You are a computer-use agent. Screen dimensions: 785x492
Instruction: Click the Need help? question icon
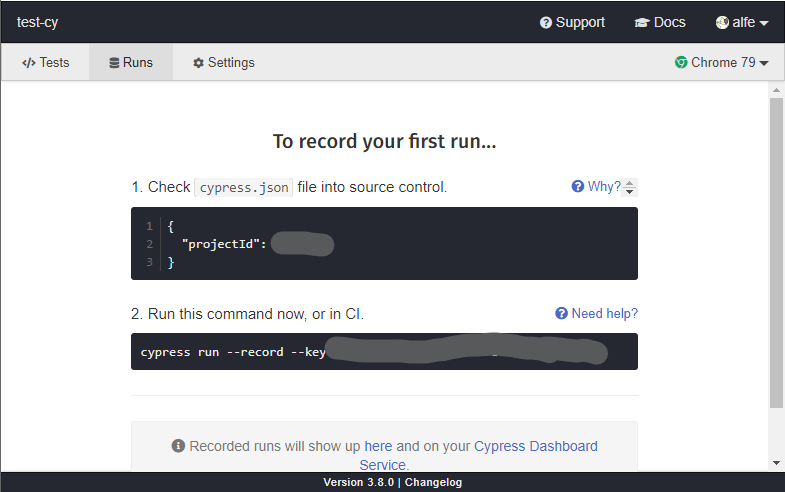coord(562,313)
